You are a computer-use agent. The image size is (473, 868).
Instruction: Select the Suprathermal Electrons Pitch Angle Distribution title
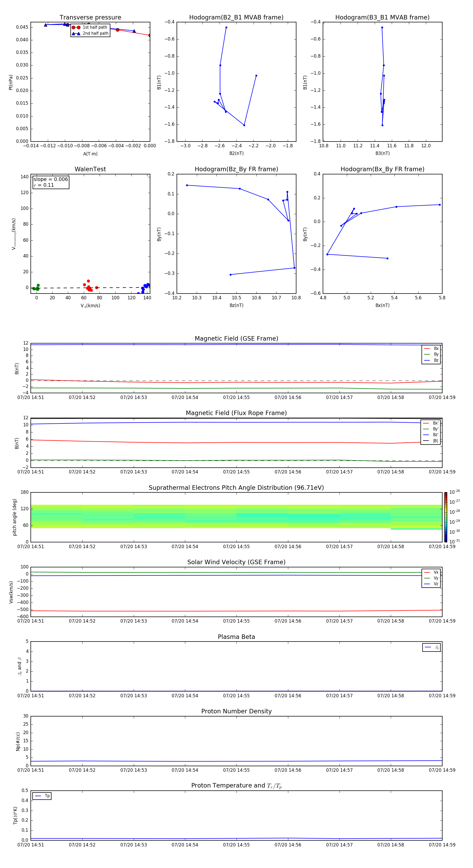236,488
